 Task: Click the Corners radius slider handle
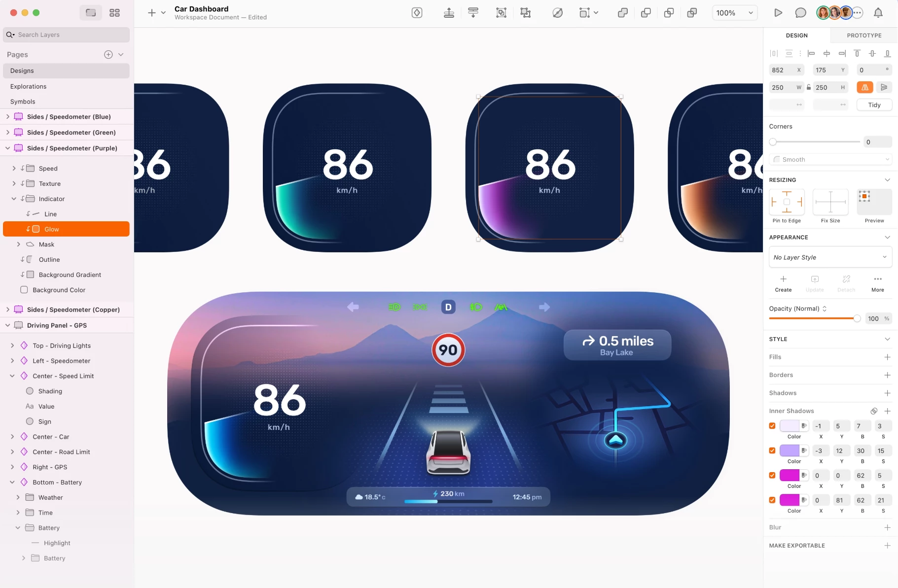point(773,142)
